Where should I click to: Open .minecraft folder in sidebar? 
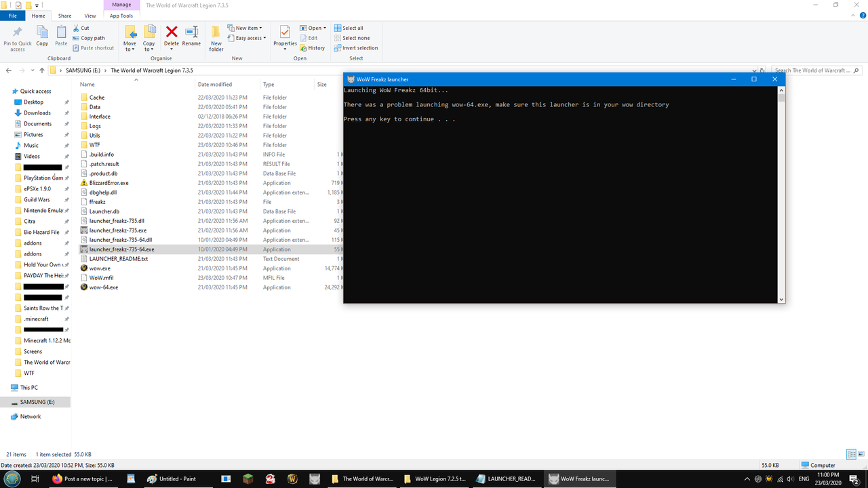(x=36, y=319)
